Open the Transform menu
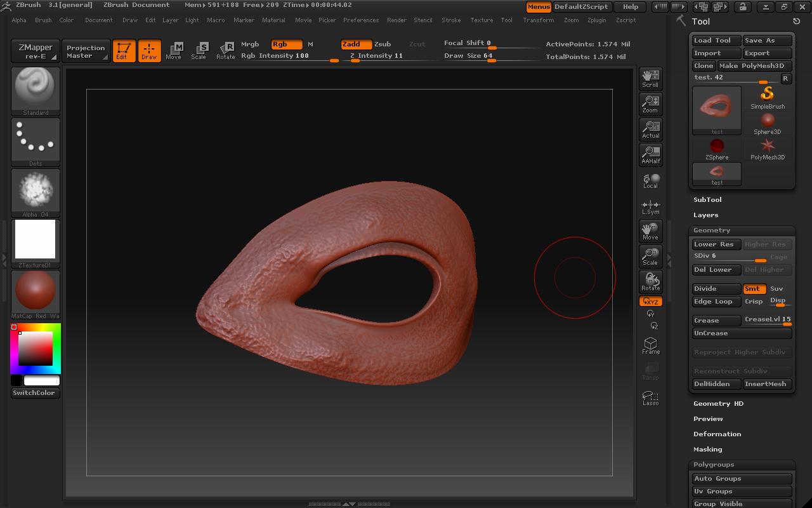The image size is (812, 508). pyautogui.click(x=538, y=20)
